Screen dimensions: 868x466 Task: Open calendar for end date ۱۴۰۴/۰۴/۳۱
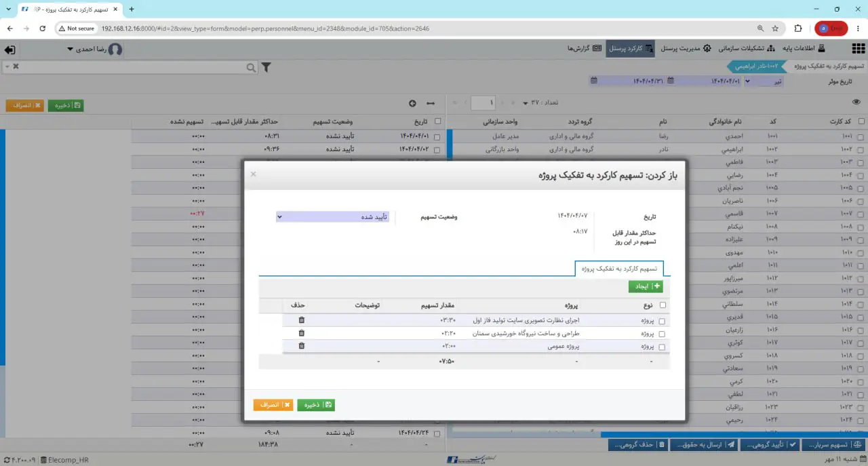[x=594, y=81]
